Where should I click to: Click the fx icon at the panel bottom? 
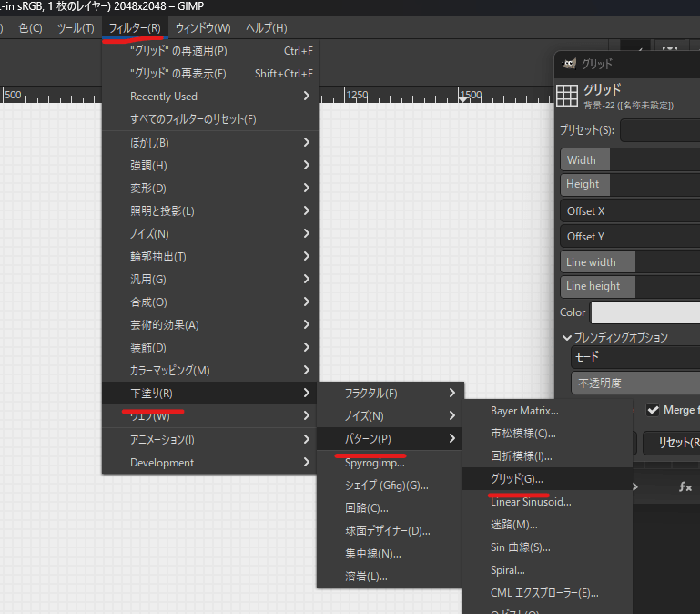pyautogui.click(x=685, y=487)
